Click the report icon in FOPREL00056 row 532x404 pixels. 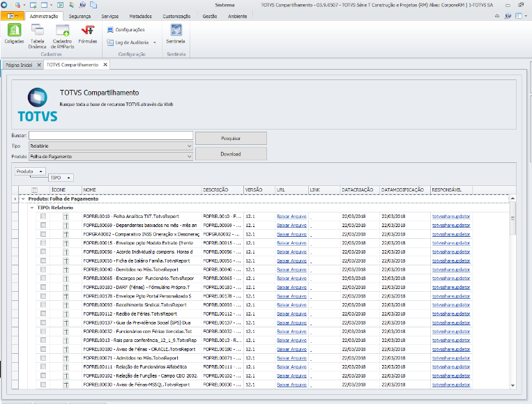[x=66, y=252]
